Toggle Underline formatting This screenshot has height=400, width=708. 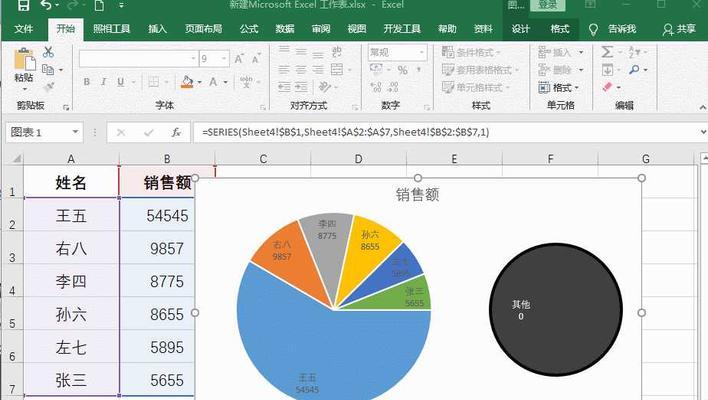(x=121, y=82)
